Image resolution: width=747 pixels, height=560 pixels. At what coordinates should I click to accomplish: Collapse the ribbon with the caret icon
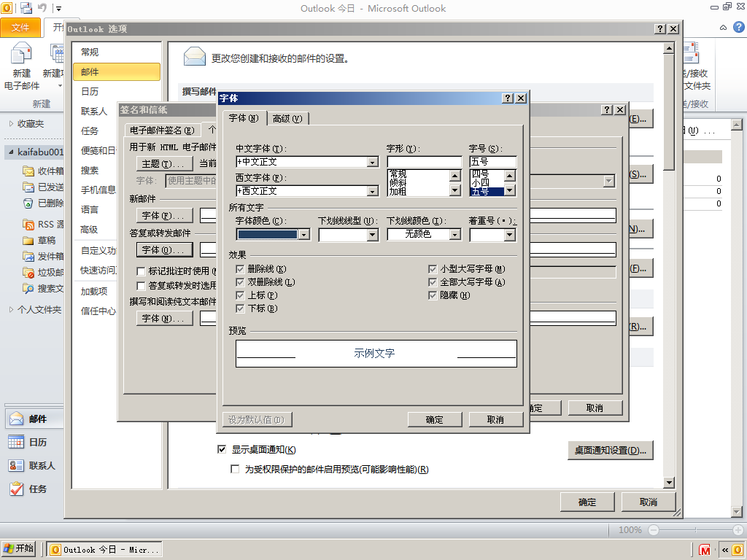pos(723,28)
